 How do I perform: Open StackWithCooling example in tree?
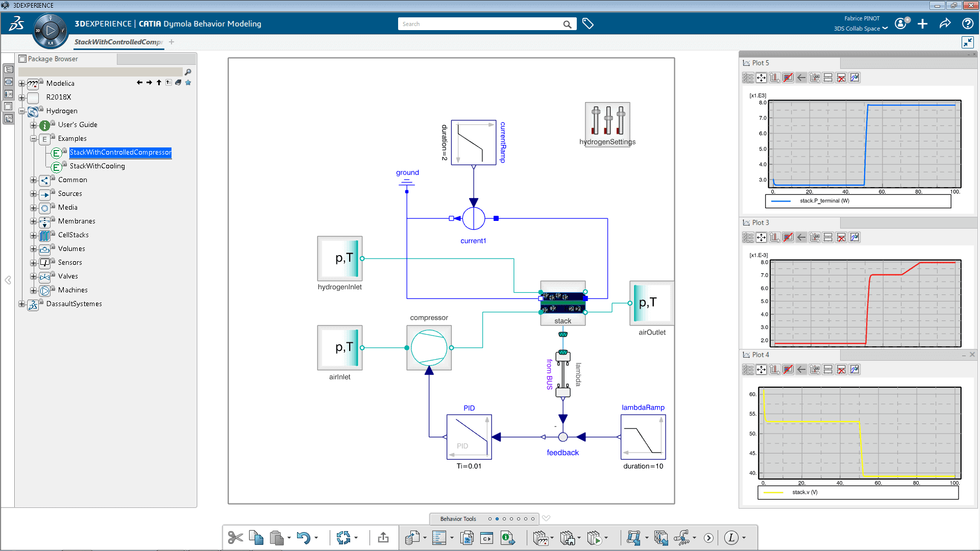(97, 166)
